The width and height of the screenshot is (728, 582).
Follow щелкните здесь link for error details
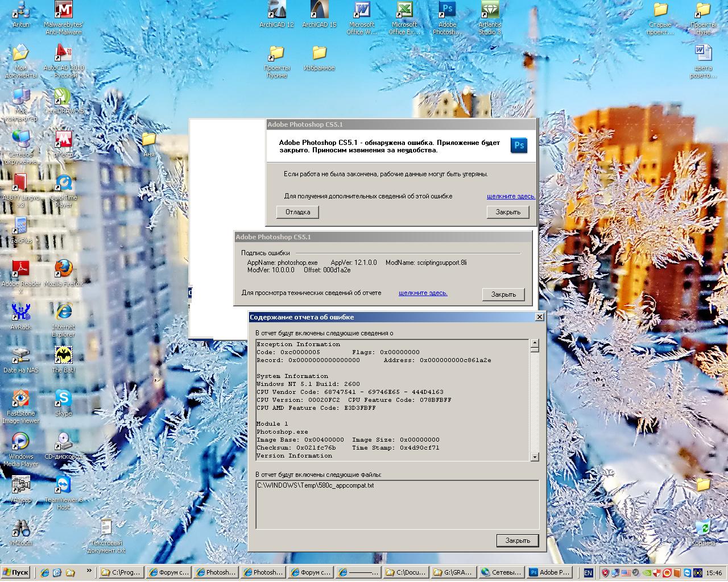pos(511,196)
